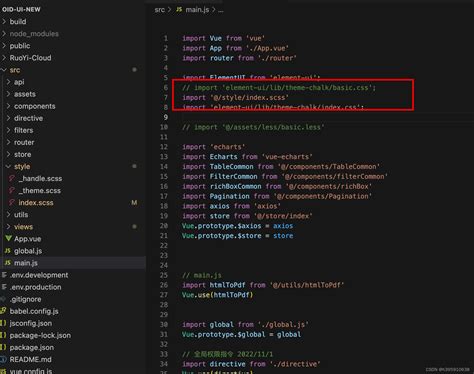Click the commented basic.less import line
Image resolution: width=474 pixels, height=374 pixels.
pos(253,127)
